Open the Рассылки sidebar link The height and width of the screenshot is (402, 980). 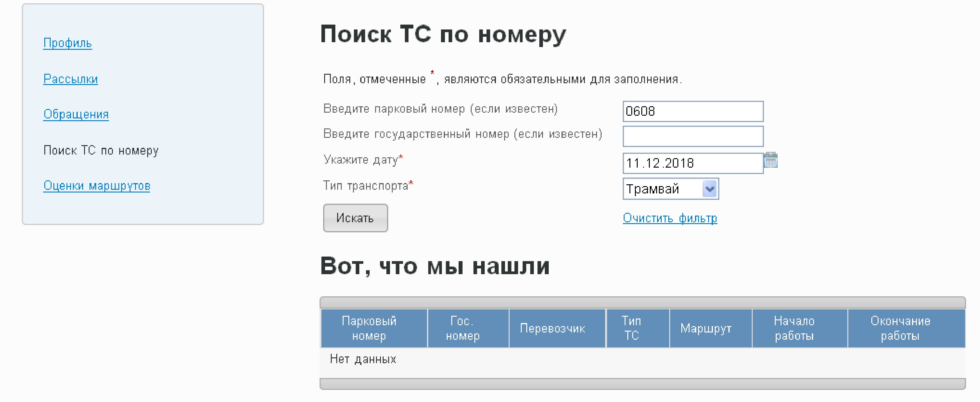70,79
